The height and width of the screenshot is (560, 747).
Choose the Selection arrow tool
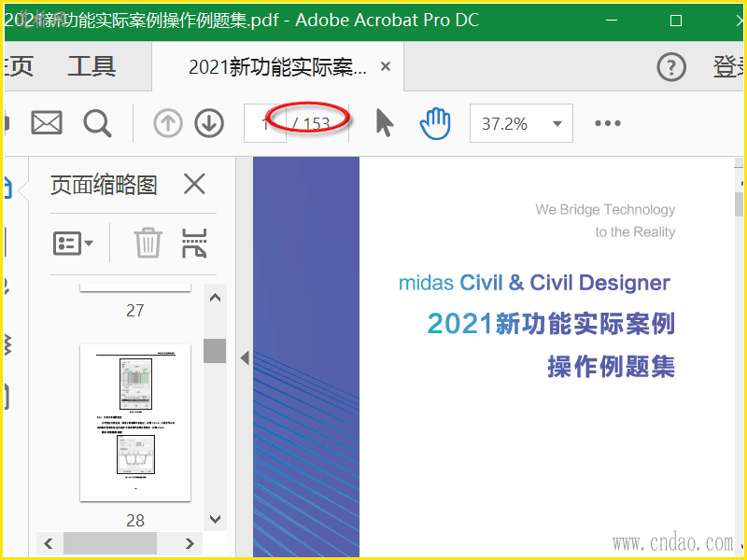coord(384,123)
